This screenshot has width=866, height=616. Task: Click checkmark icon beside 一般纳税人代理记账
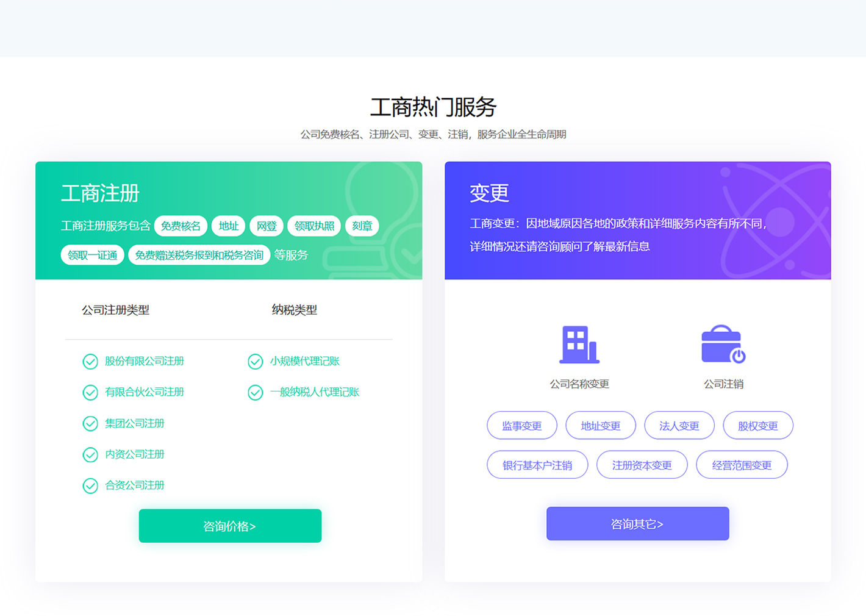(256, 392)
